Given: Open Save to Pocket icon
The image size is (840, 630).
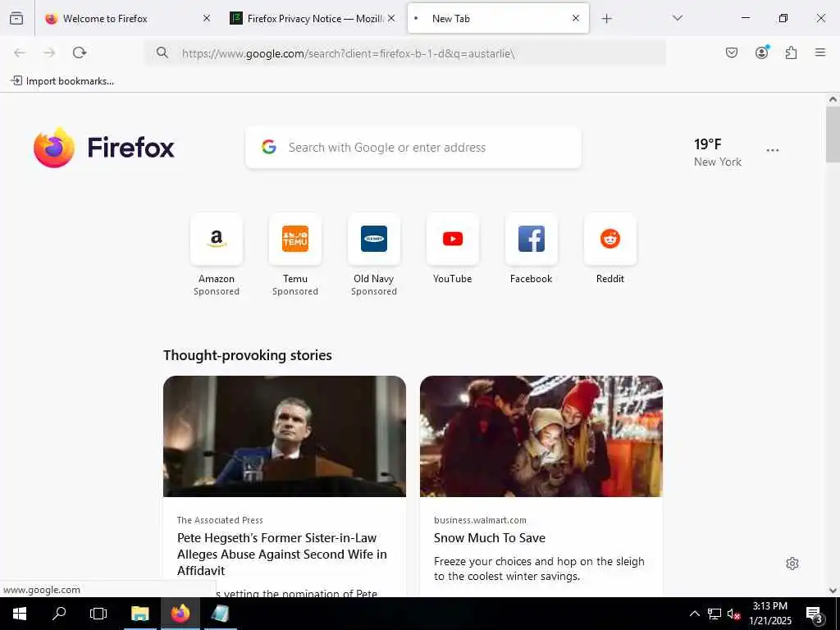Looking at the screenshot, I should [732, 52].
